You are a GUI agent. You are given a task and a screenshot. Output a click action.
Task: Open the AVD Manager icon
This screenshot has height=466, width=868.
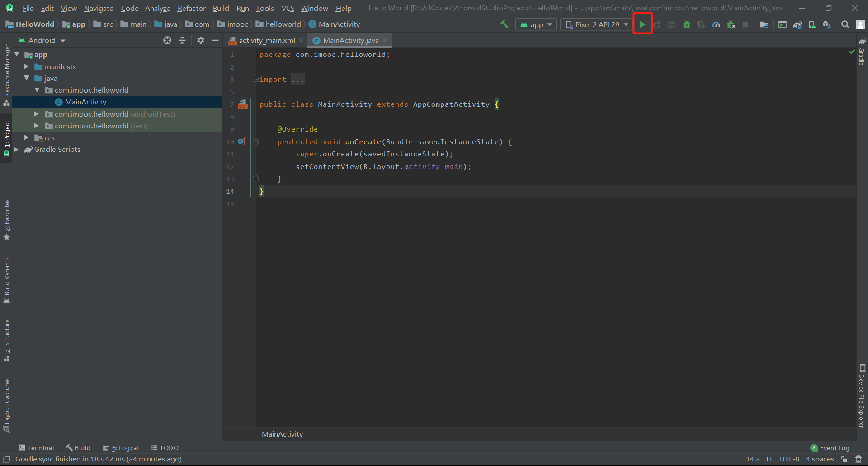(x=812, y=24)
